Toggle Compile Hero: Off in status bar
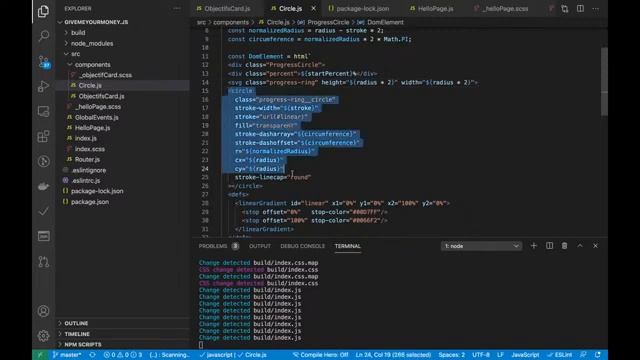 pos(320,355)
